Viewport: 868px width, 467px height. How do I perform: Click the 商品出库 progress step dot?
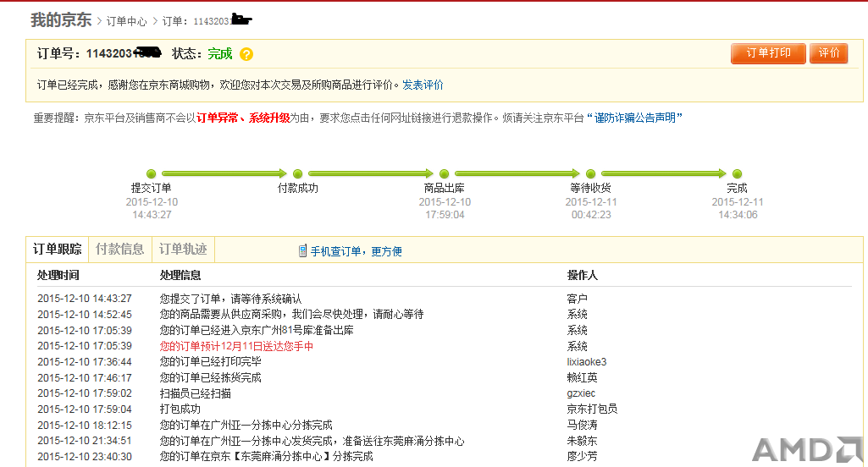click(444, 173)
